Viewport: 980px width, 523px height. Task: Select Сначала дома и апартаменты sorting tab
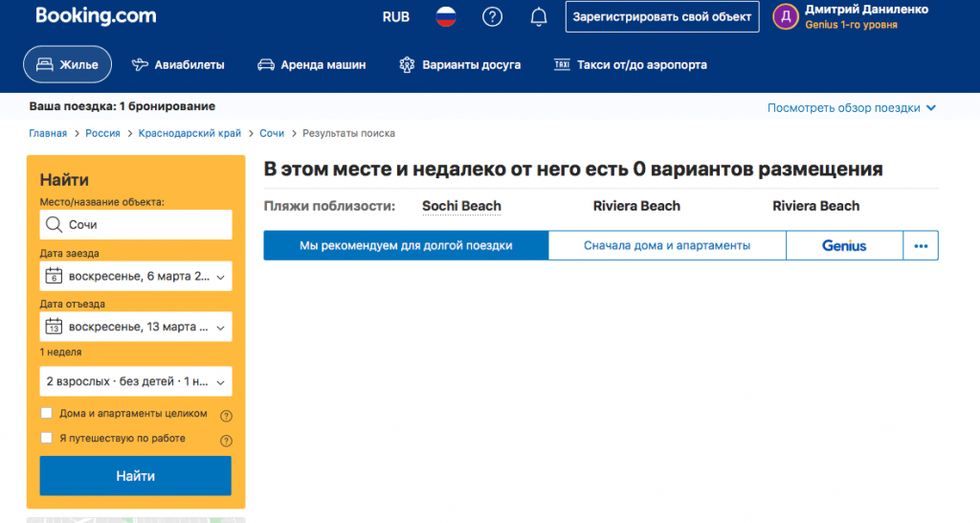(x=667, y=246)
